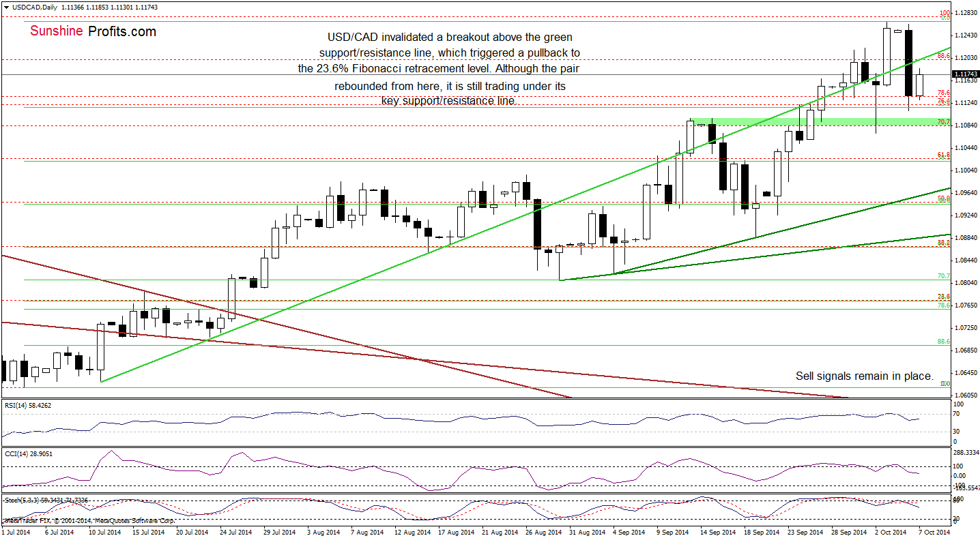Click the 'Sell signals remain in place.' note
The width and height of the screenshot is (980, 538).
(x=865, y=376)
